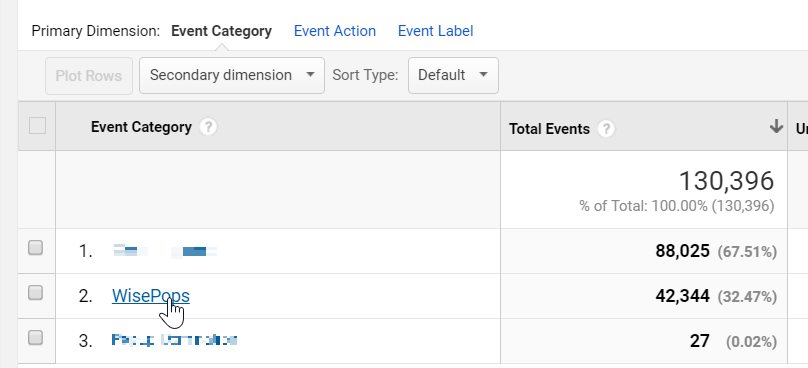
Task: Click the help icon beside Event Category
Action: (208, 127)
